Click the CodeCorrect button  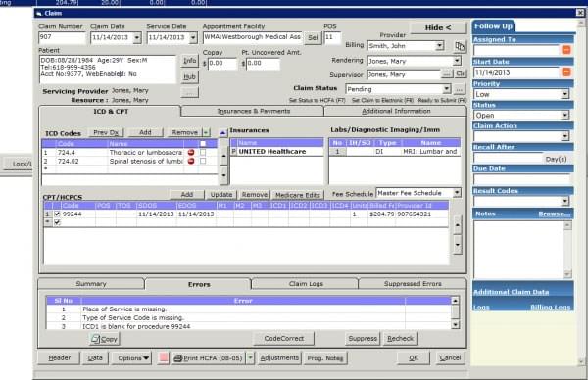coord(284,339)
